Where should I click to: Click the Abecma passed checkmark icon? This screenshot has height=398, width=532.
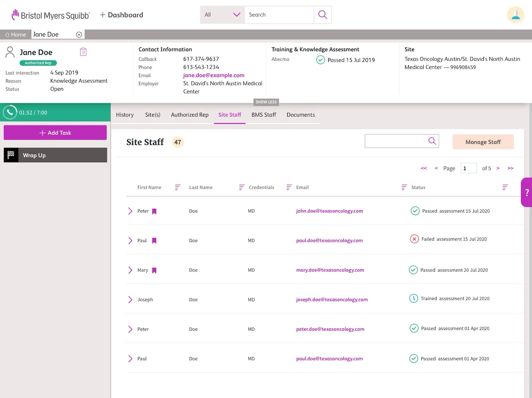[321, 60]
